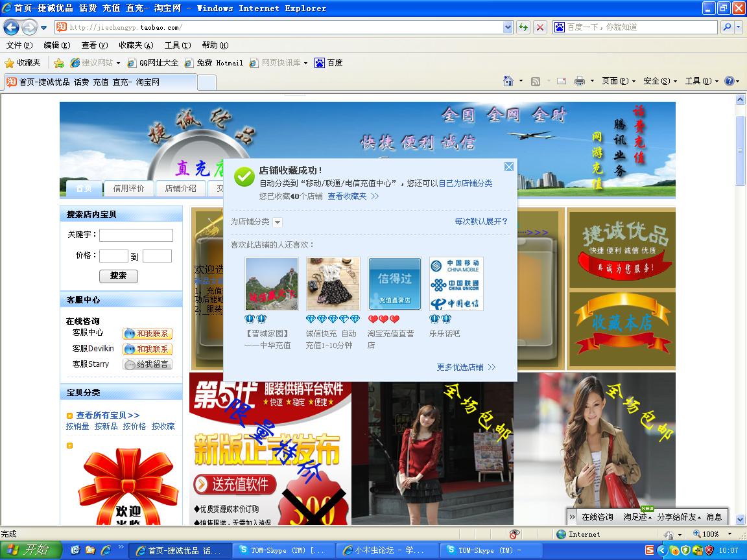Click the 晋城家园 shop thumbnail
The width and height of the screenshot is (747, 560).
click(272, 284)
